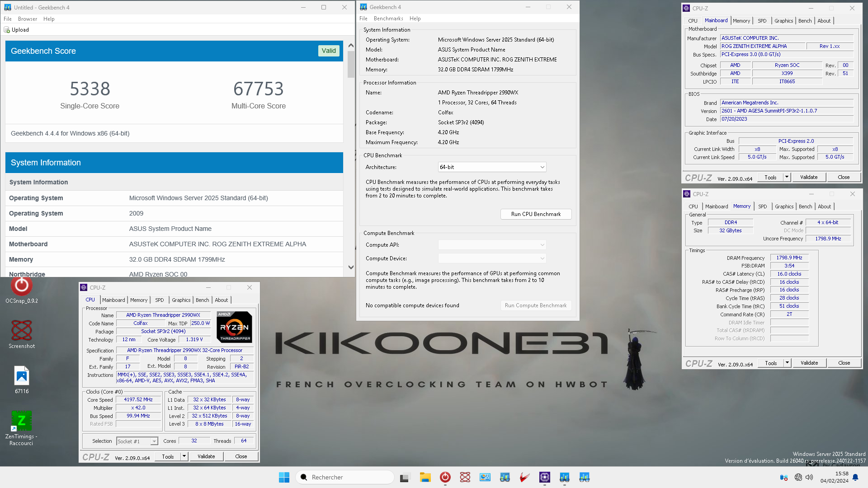
Task: Click the network globe tray icon
Action: [798, 477]
